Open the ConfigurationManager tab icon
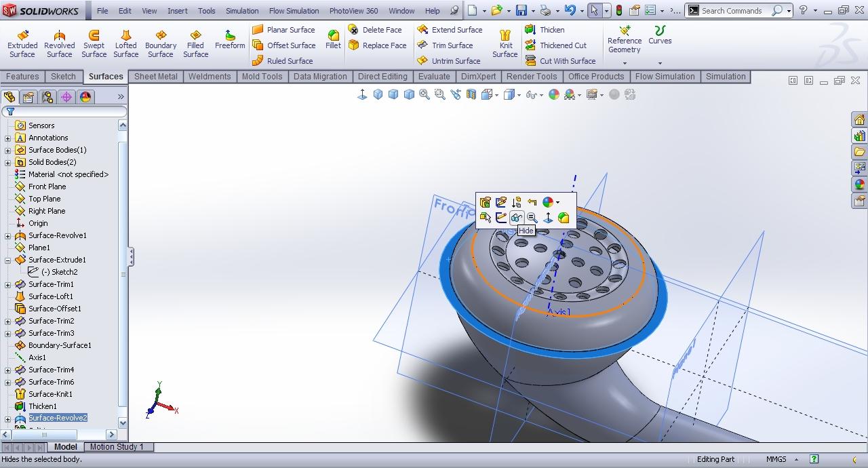 point(47,97)
